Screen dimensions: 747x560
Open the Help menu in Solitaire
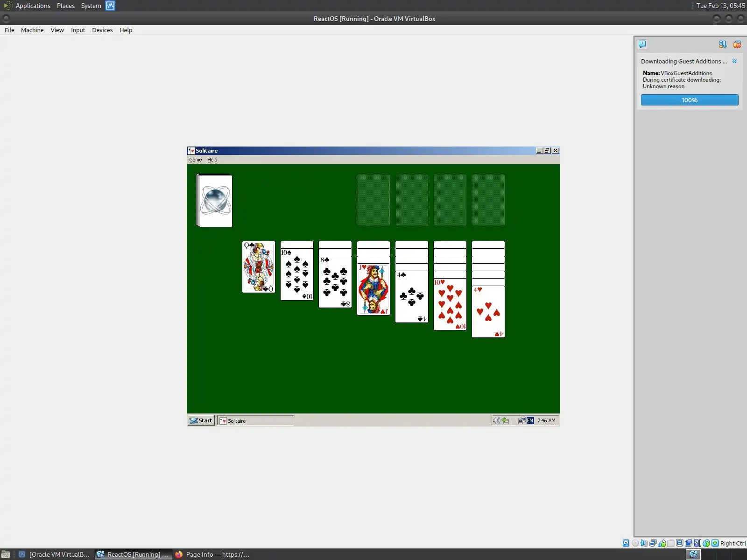[x=212, y=160]
